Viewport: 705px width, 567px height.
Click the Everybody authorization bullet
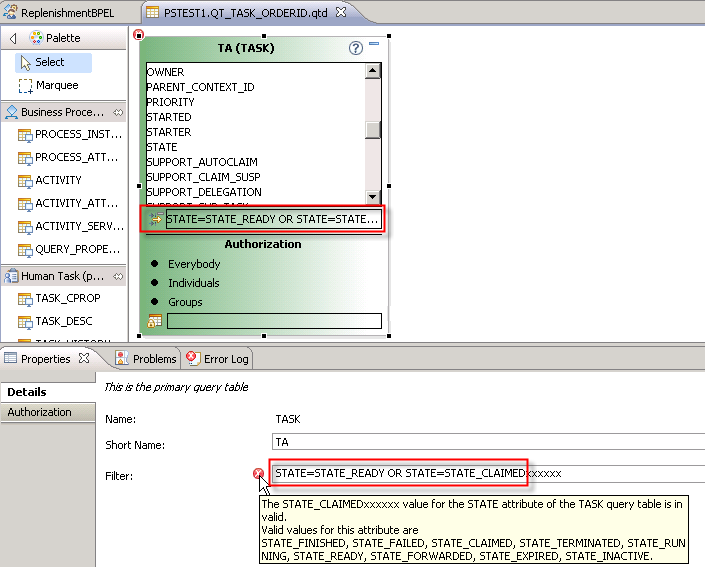pyautogui.click(x=155, y=263)
